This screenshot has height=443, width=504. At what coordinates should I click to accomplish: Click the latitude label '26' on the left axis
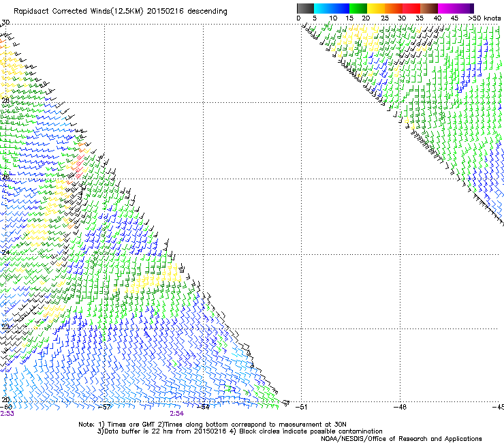[5, 177]
